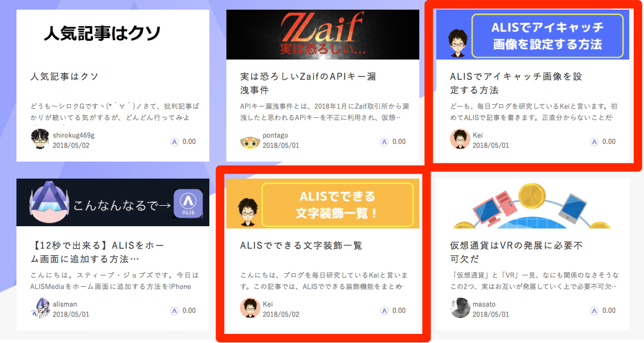Open article title 人気記事はクソ
Screen dimensions: 644x343
[65, 77]
